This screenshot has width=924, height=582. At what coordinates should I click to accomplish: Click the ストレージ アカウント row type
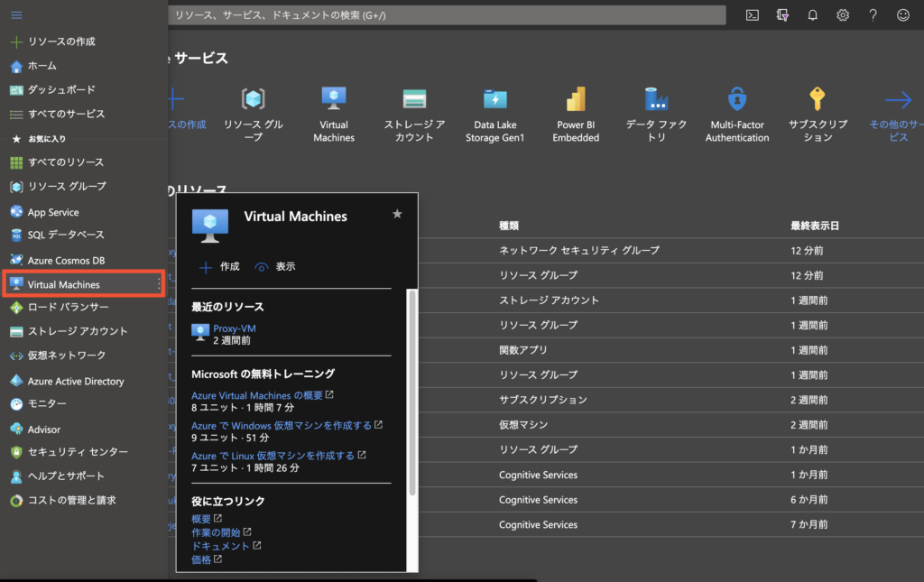click(x=549, y=300)
